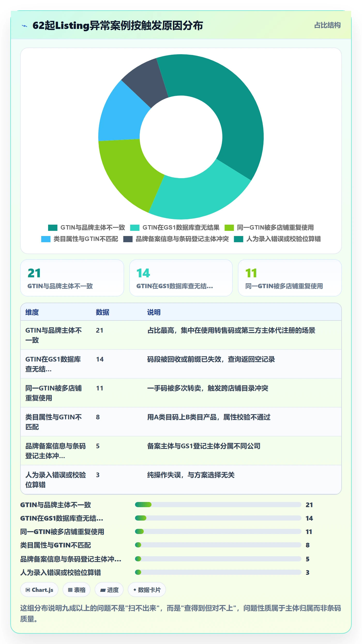Click the description 用A类目码上B类目产品
Screen dimensions: 362x644
click(x=209, y=417)
